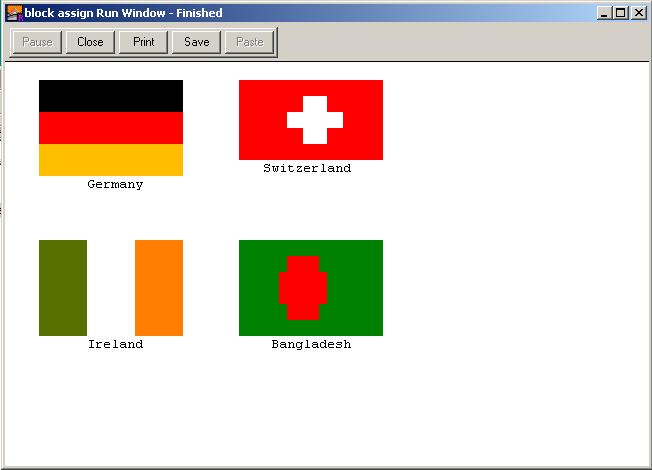Image resolution: width=652 pixels, height=470 pixels.
Task: Select the red middle stripe of Germany flag
Action: click(x=111, y=128)
